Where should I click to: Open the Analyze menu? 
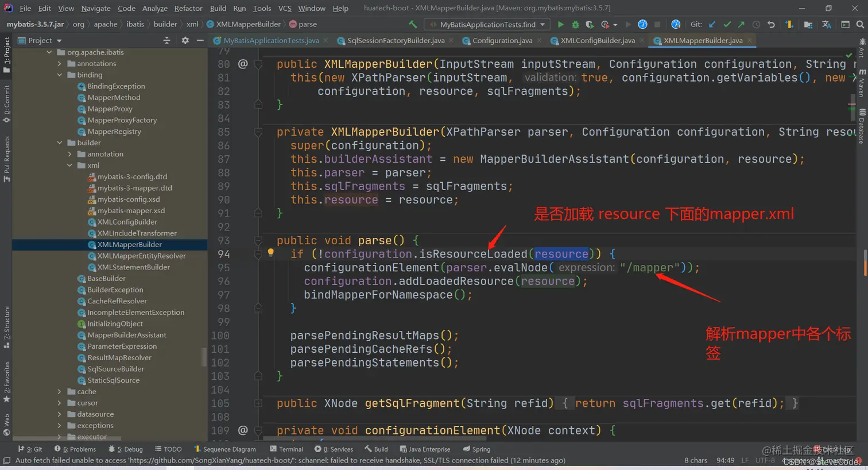(x=155, y=8)
